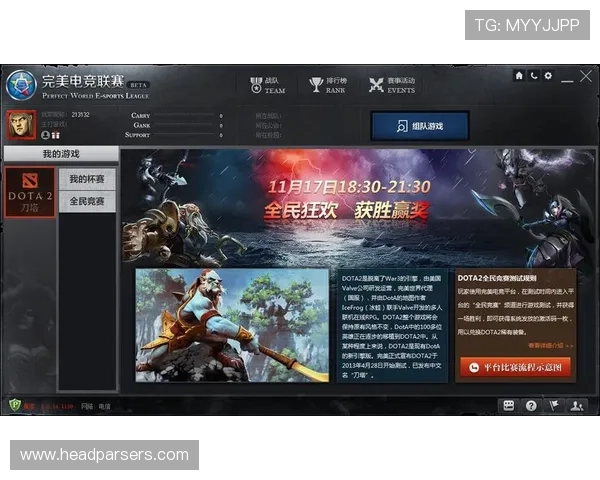The height and width of the screenshot is (480, 600).
Task: Select the DOTA 2 刀塔 game tile
Action: click(x=30, y=193)
